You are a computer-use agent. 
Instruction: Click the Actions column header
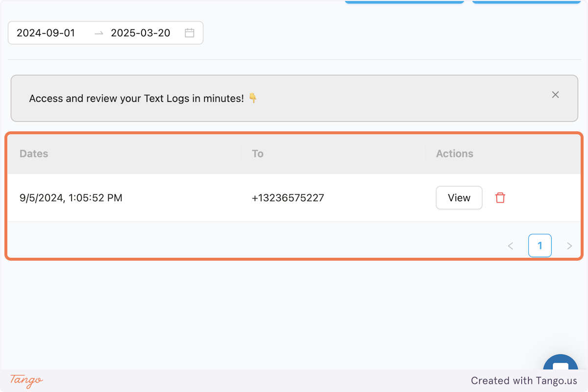point(454,153)
